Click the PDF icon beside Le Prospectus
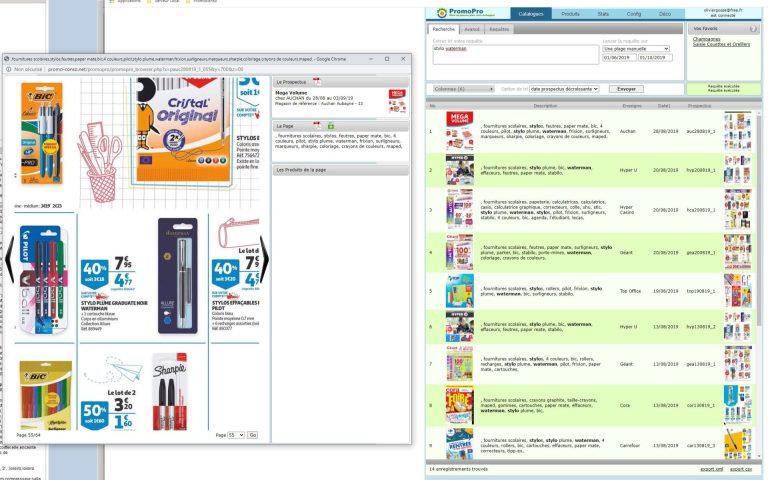The image size is (768, 480). [316, 79]
